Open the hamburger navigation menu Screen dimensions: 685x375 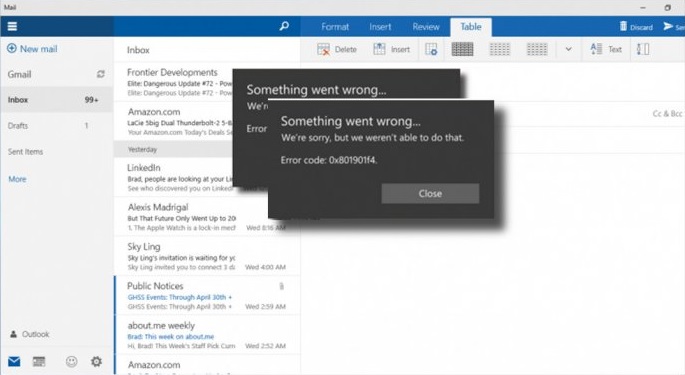[12, 26]
